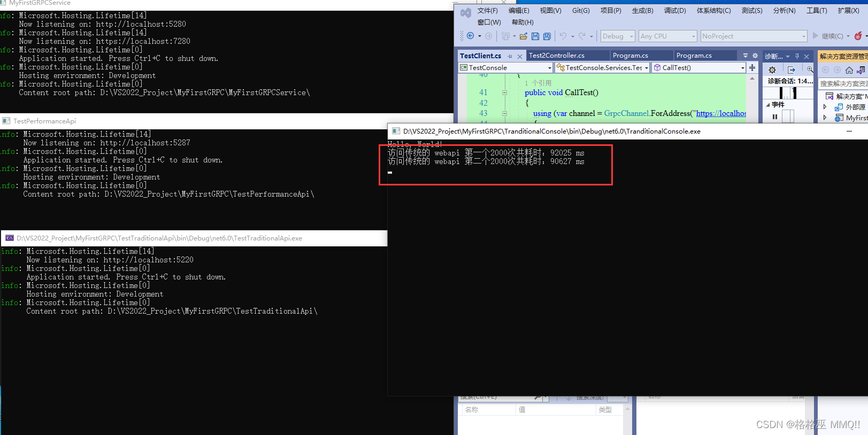Click the https://localhost link in code
This screenshot has height=435, width=868.
pyautogui.click(x=721, y=113)
